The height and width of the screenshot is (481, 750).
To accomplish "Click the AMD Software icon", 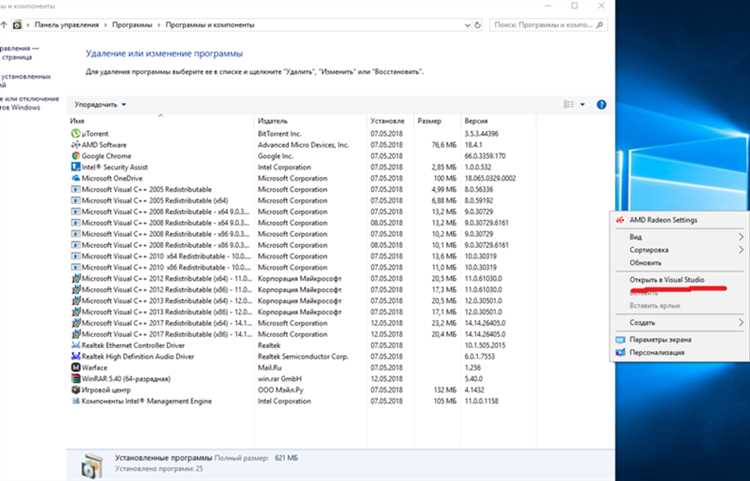I will [x=76, y=145].
